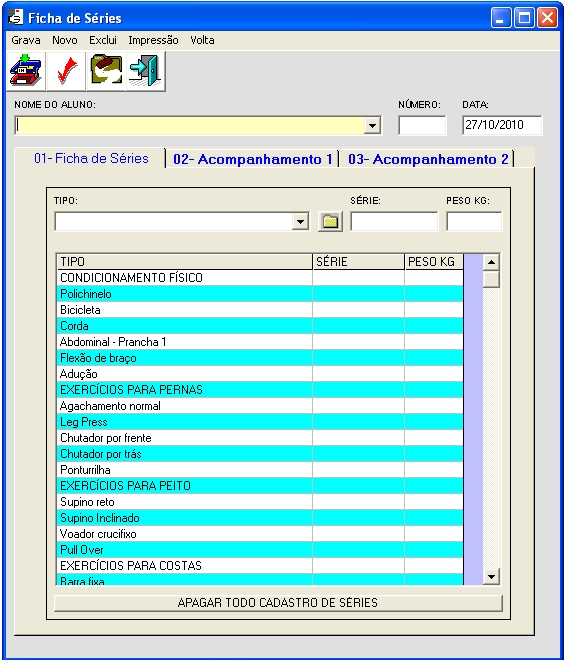Click the app icon in title bar
The width and height of the screenshot is (568, 664).
pos(15,18)
